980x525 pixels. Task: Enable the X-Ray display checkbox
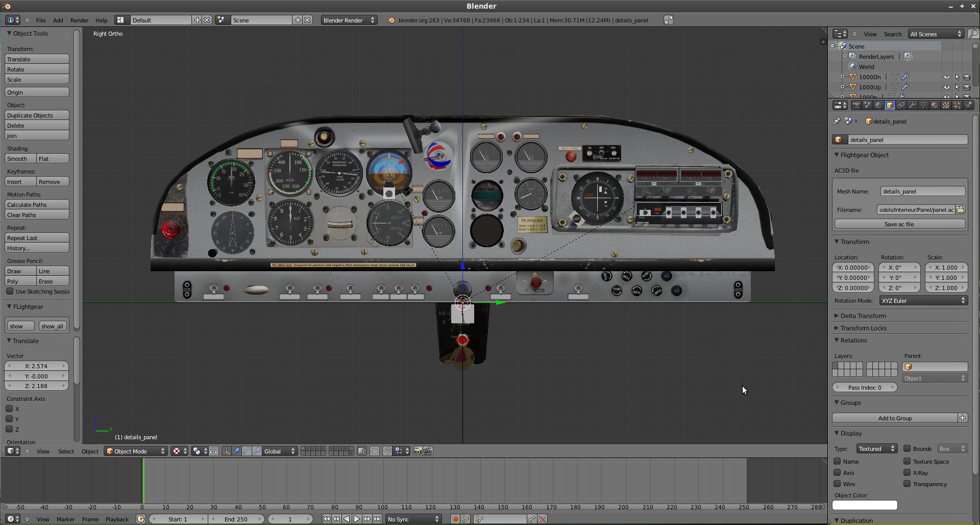point(907,472)
